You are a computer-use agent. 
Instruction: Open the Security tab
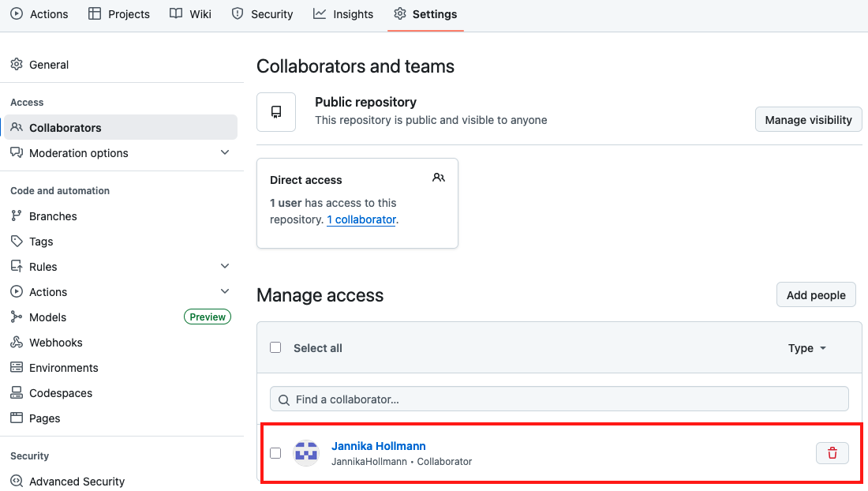(262, 13)
